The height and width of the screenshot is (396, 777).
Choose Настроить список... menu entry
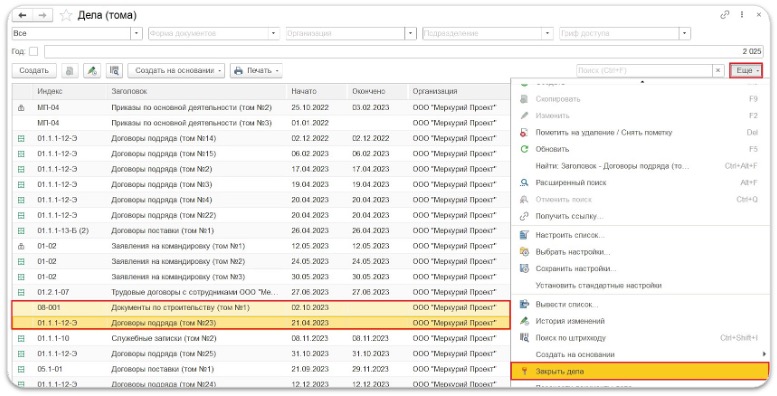coord(639,235)
